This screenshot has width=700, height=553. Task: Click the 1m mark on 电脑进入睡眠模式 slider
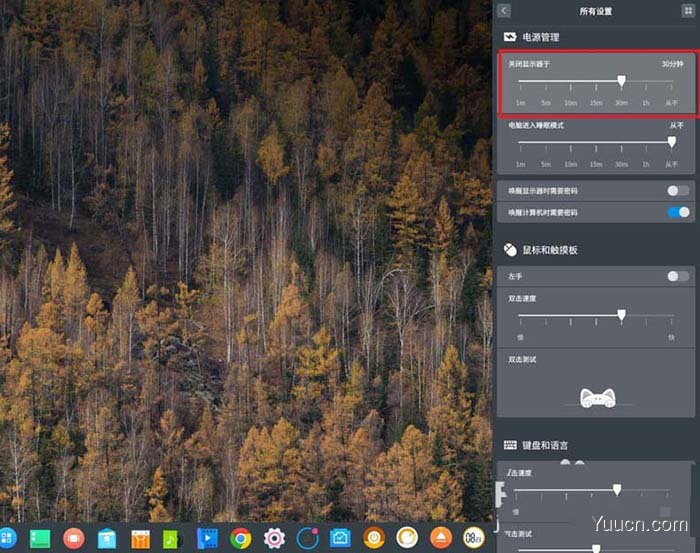[x=521, y=165]
